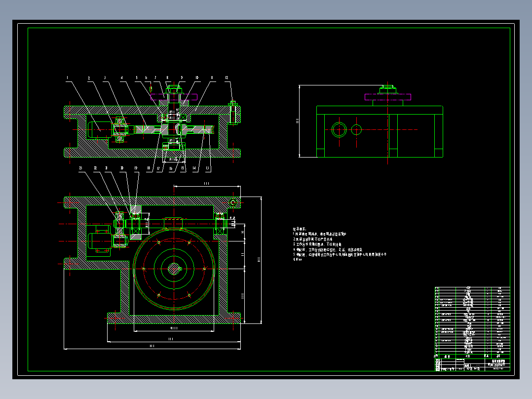Select the smaller circle in side view
The height and width of the screenshot is (399, 532).
[x=356, y=129]
